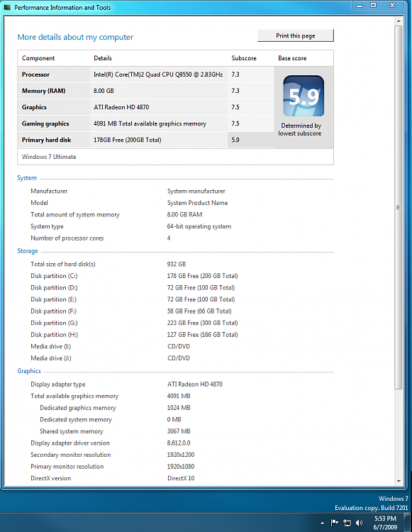Open the Action Center flag icon
This screenshot has height=532, width=412.
pyautogui.click(x=334, y=523)
